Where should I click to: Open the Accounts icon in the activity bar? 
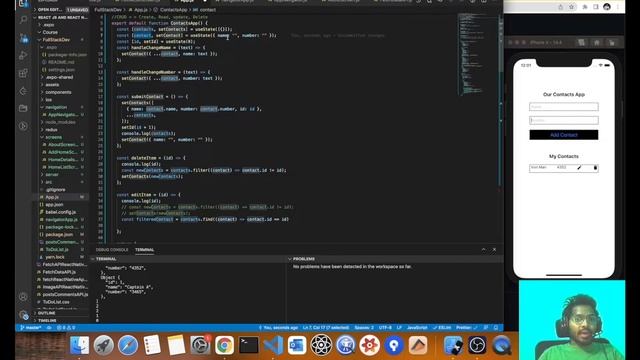pyautogui.click(x=24, y=297)
